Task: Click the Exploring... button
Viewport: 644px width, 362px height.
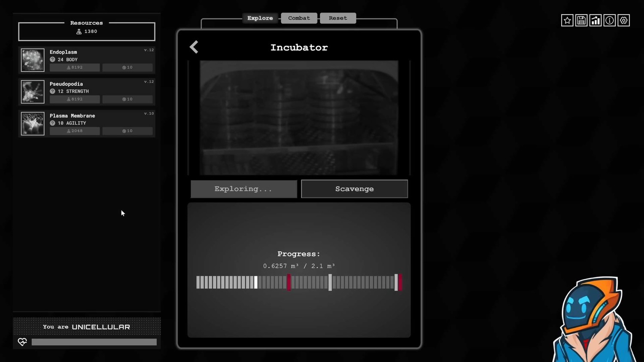Action: point(243,189)
